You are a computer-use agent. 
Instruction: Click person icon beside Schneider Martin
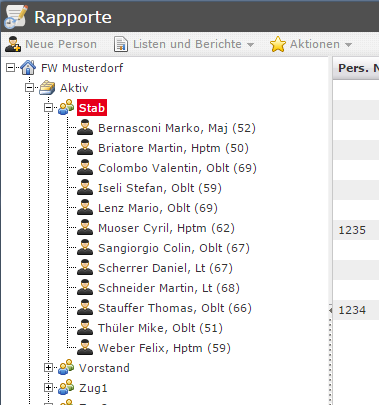tap(85, 287)
